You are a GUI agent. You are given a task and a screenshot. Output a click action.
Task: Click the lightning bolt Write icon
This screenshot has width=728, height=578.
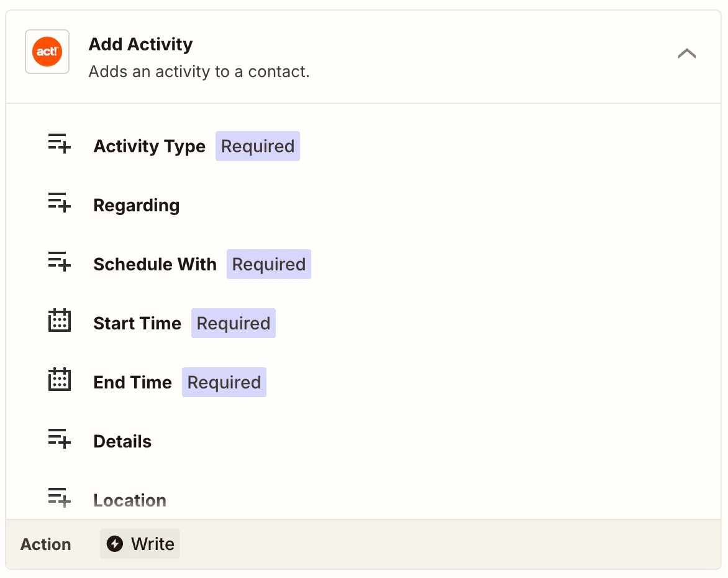click(x=114, y=544)
